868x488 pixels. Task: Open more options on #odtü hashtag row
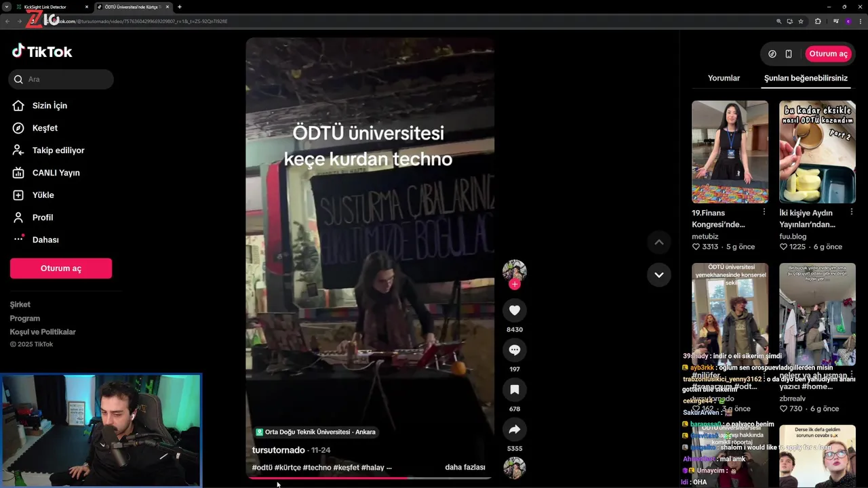coord(764,375)
